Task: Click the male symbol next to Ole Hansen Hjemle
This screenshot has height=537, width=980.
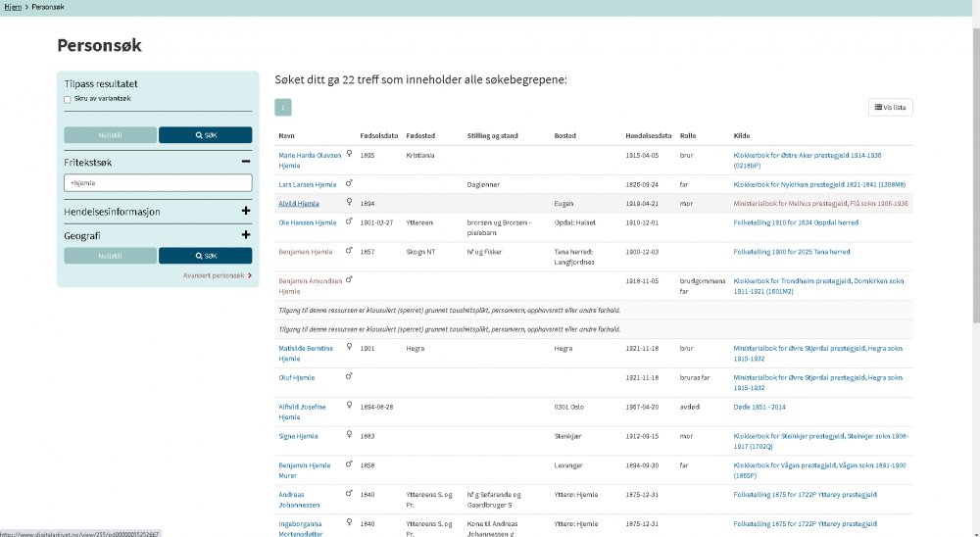Action: point(349,221)
